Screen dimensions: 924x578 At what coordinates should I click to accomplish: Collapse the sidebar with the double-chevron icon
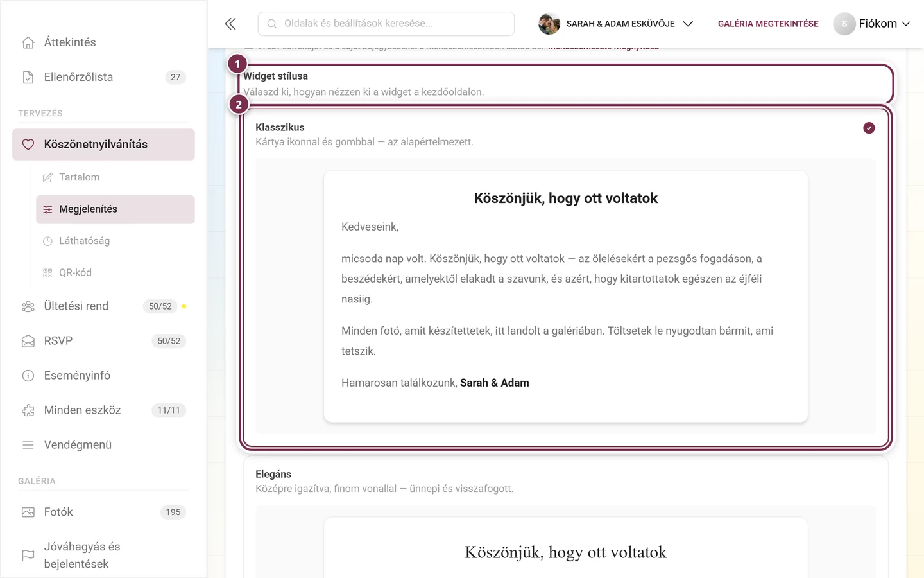click(230, 24)
